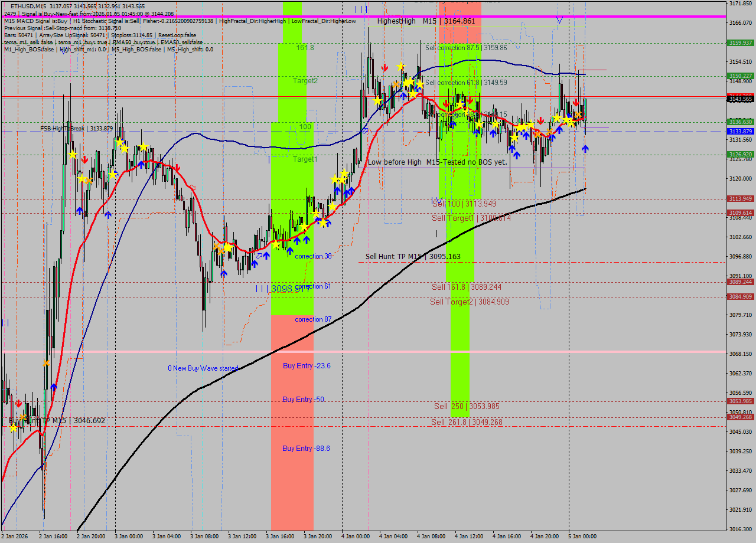The height and width of the screenshot is (543, 756).
Task: Select the Buy Entry -23.6 label
Action: 306,366
